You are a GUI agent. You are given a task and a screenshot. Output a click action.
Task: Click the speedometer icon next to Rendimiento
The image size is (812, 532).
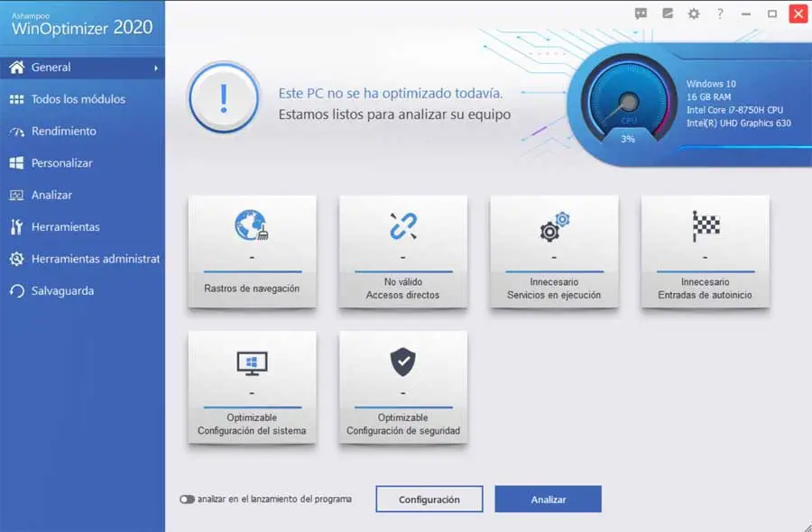pos(16,132)
